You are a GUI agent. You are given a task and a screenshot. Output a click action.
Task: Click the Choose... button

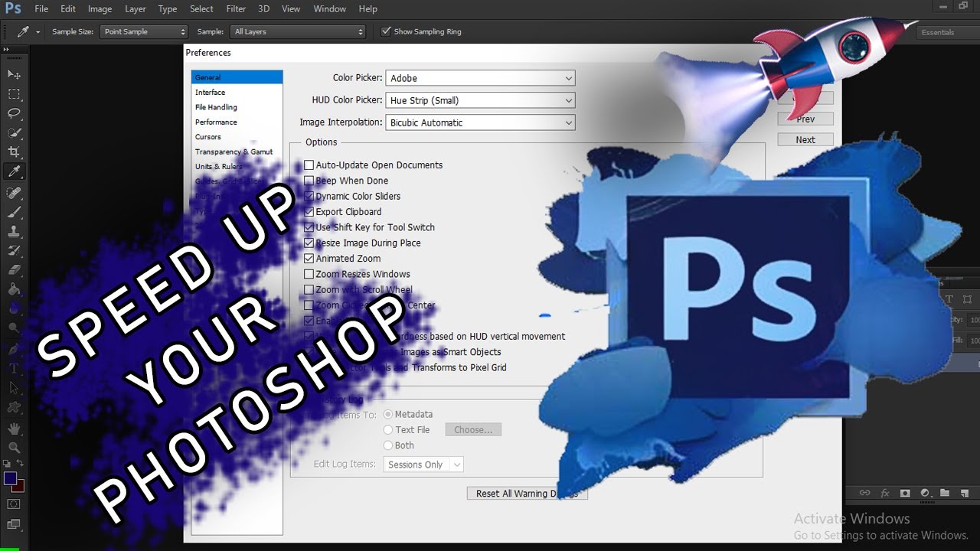pos(473,430)
